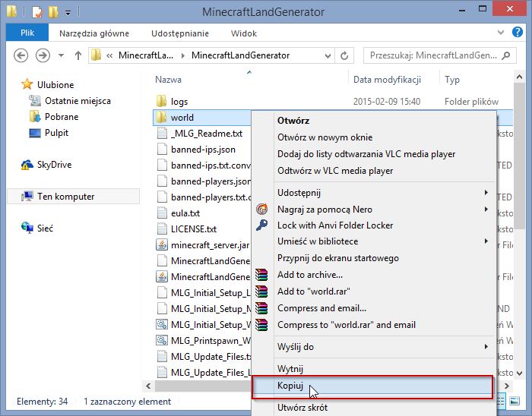Select _MLG_Readme.txt file

[207, 133]
